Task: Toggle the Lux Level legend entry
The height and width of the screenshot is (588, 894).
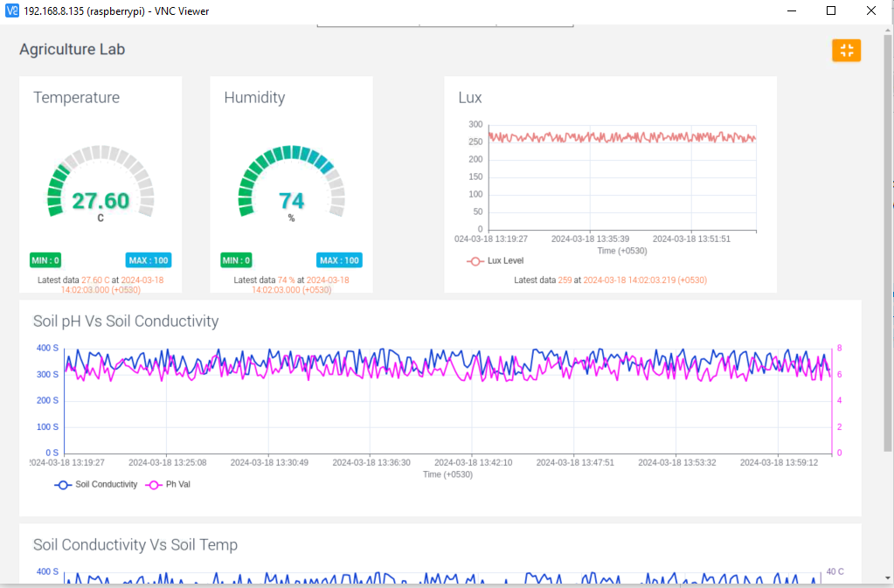Action: point(495,261)
